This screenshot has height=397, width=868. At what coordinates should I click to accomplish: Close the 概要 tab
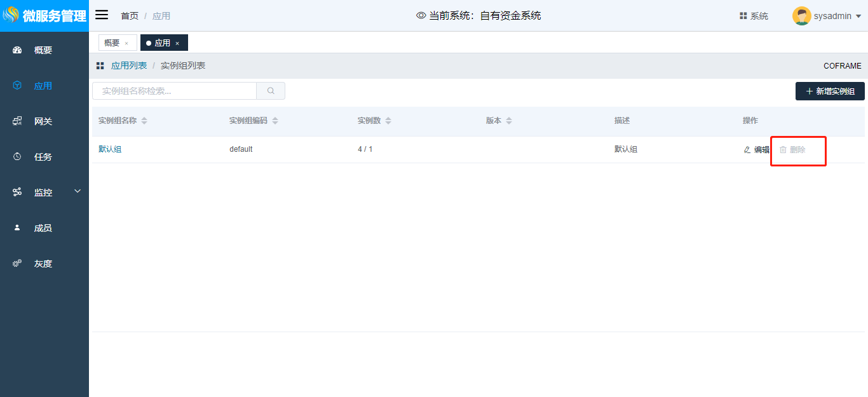(126, 43)
